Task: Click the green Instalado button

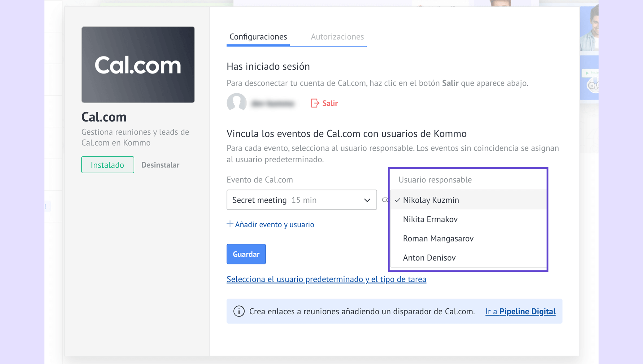Action: (108, 165)
